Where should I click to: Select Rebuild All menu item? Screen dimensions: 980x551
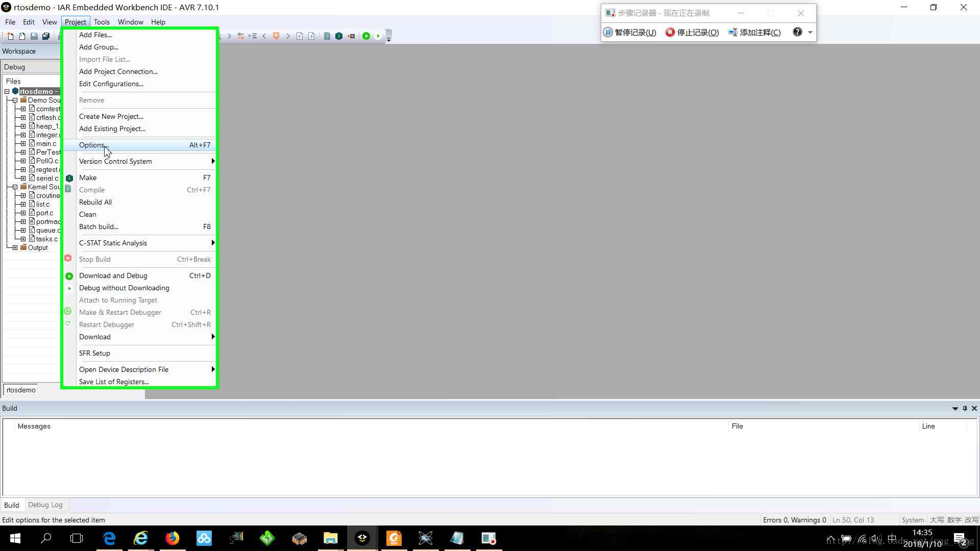139,202
